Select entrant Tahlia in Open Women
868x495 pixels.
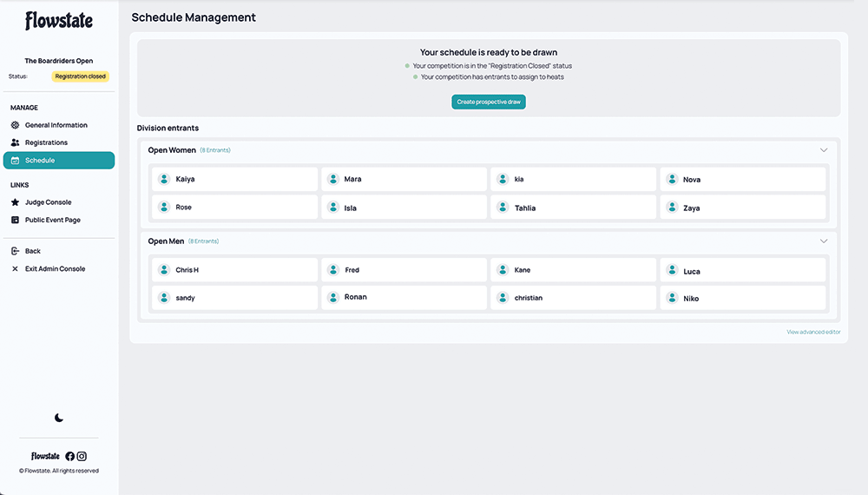(573, 208)
